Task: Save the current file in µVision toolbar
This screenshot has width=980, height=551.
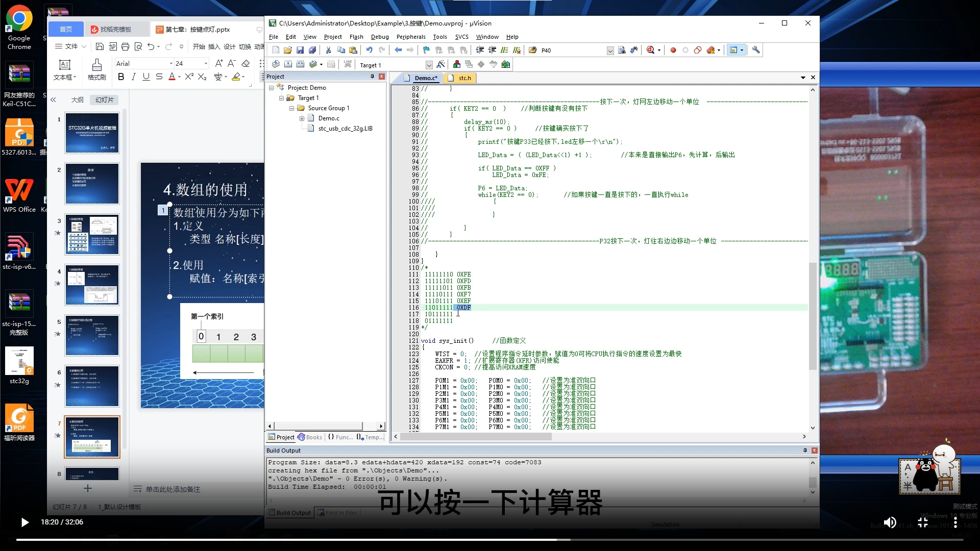Action: point(300,50)
